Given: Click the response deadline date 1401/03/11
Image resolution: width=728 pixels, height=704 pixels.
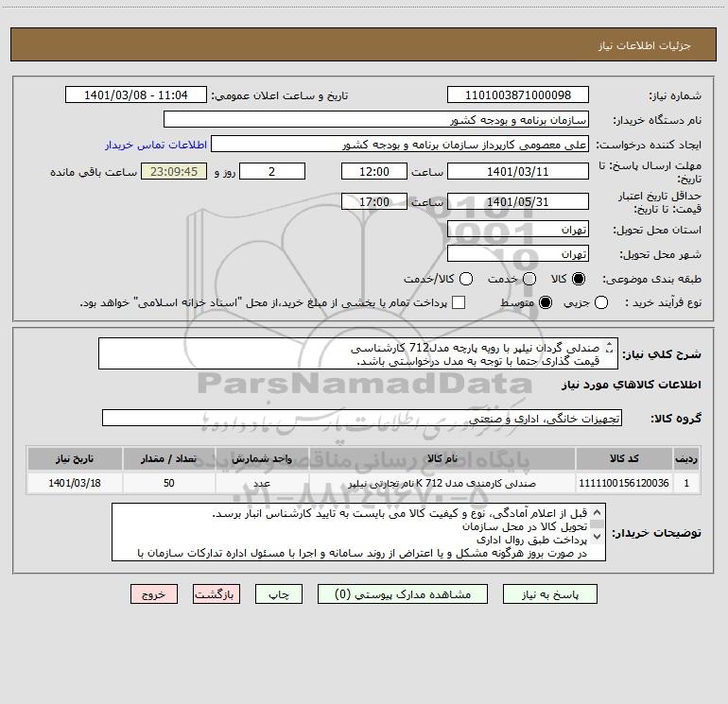Looking at the screenshot, I should click(x=518, y=171).
